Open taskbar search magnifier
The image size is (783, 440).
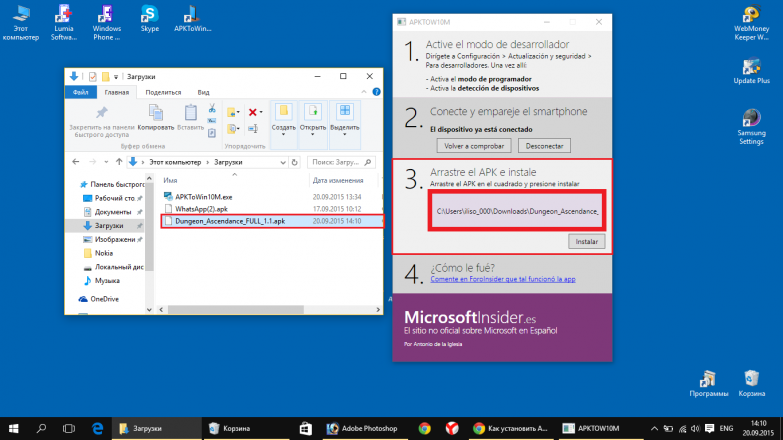41,429
